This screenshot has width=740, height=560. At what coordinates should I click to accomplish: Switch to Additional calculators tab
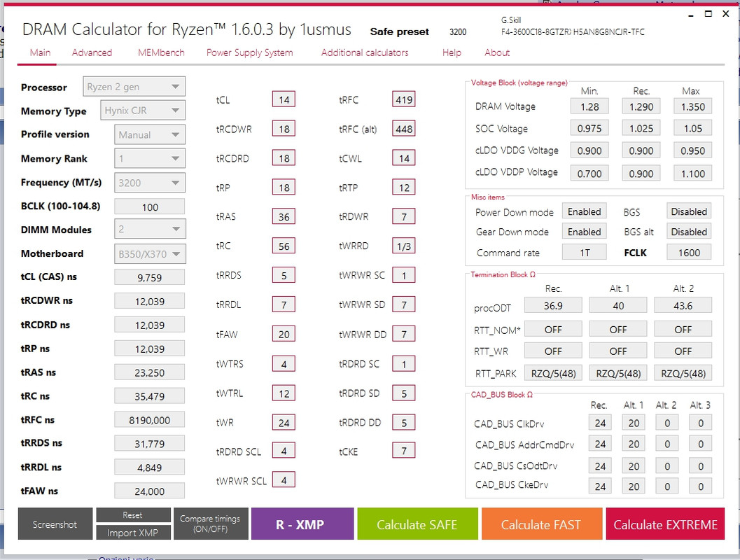pos(364,52)
